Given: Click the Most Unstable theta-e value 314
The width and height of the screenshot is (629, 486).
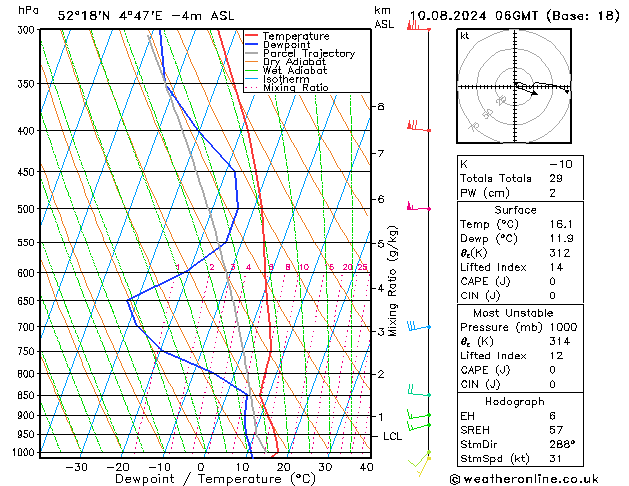Looking at the screenshot, I should click(x=560, y=341).
